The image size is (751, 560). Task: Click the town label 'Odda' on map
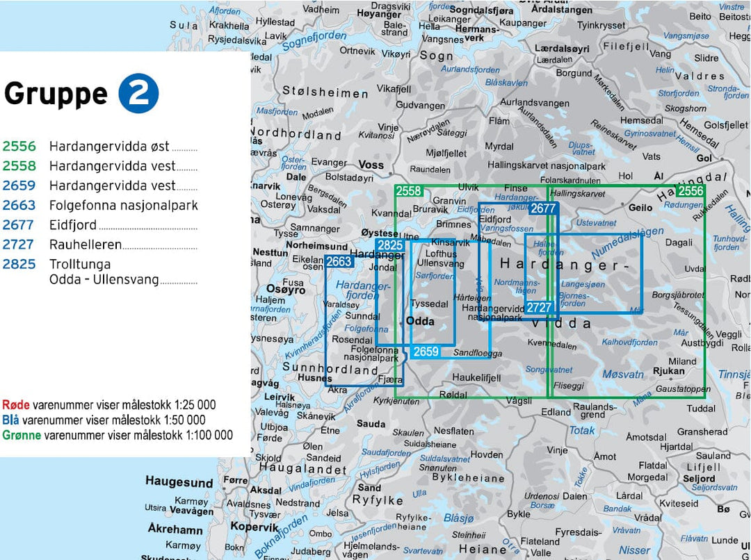tap(420, 321)
